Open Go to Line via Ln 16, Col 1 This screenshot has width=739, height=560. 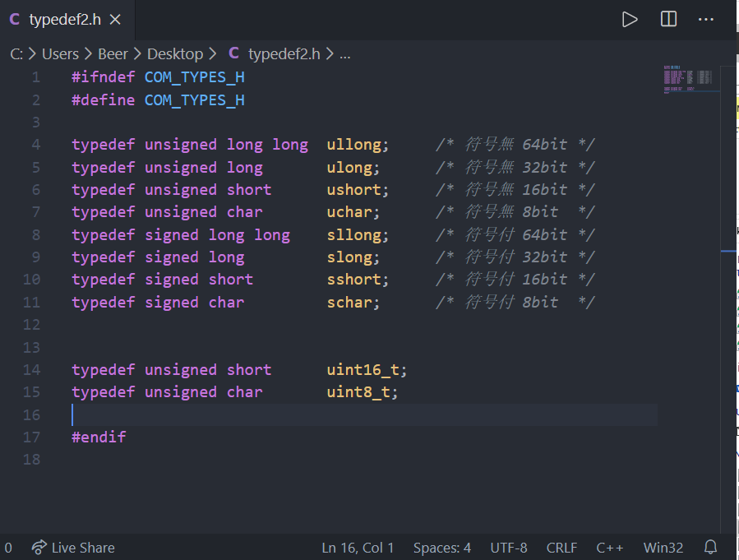[x=358, y=548]
